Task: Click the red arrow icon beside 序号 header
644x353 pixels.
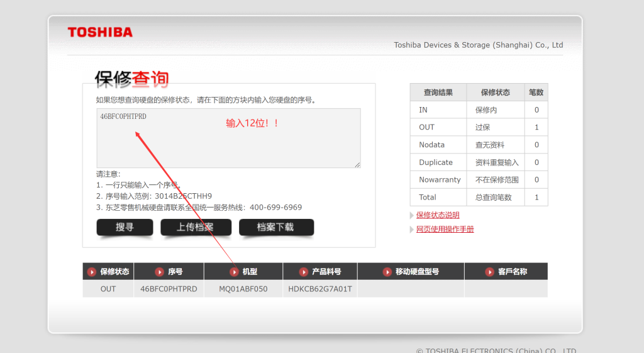Action: point(159,272)
